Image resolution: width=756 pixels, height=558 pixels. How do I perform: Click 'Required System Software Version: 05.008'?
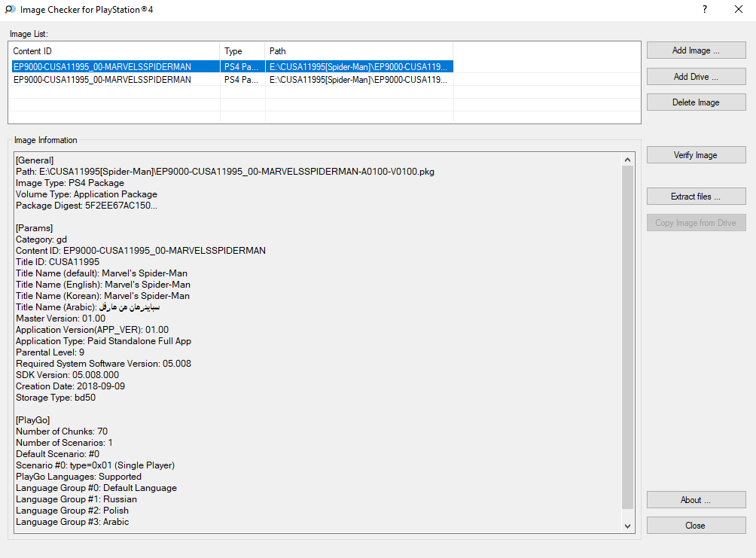(x=104, y=364)
